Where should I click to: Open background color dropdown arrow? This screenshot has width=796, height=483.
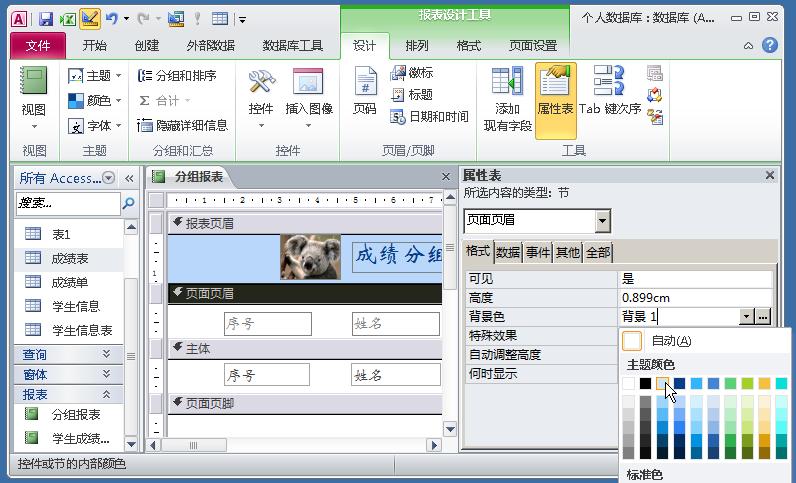click(746, 317)
